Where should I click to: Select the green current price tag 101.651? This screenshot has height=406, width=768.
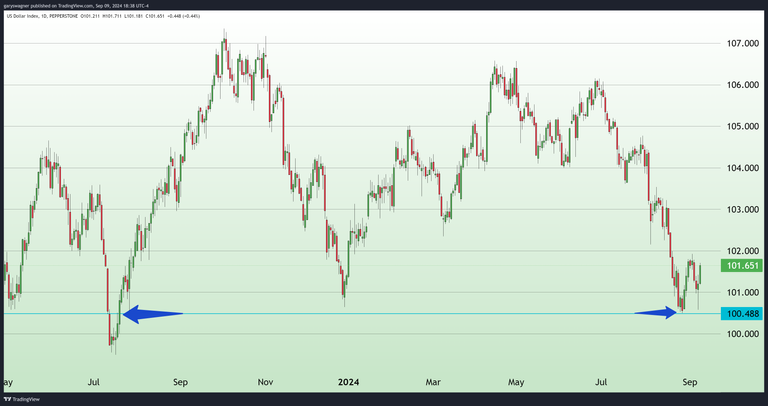click(x=739, y=267)
